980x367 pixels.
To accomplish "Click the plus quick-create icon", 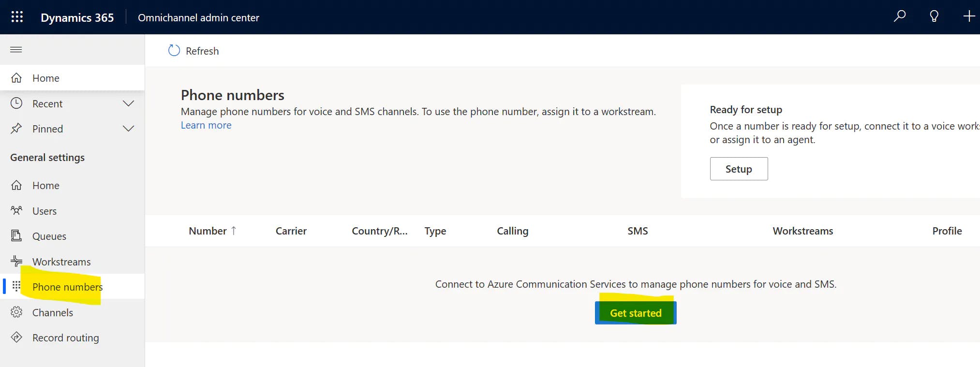I will tap(969, 16).
